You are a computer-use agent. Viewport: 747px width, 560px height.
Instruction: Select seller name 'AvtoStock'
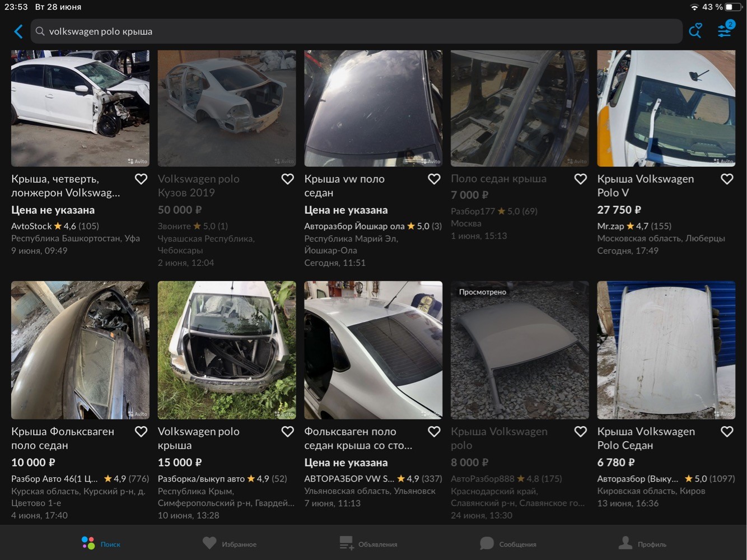[x=31, y=226]
